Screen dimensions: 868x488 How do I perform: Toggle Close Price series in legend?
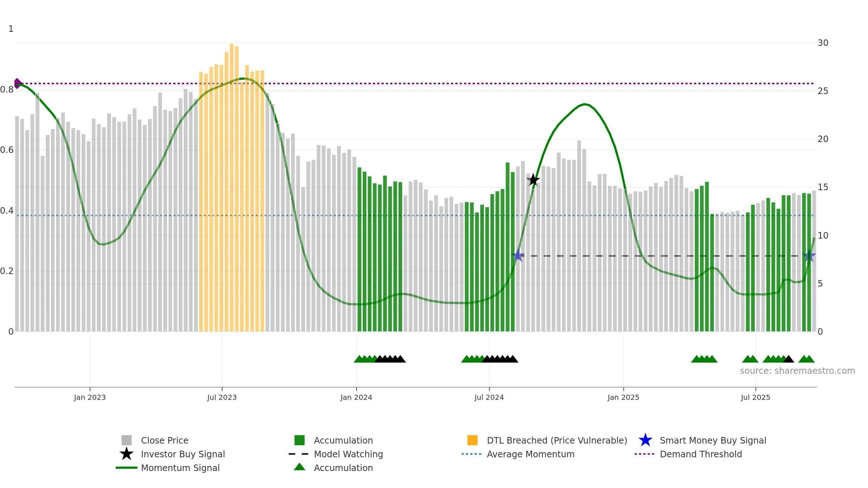[155, 440]
